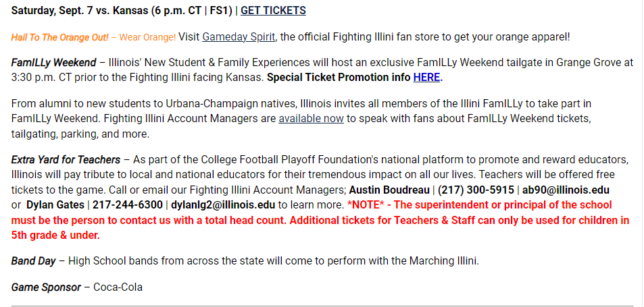Screen dimensions: 644x307
Task: Click the Coca-Cola sponsor name
Action: pos(118,287)
